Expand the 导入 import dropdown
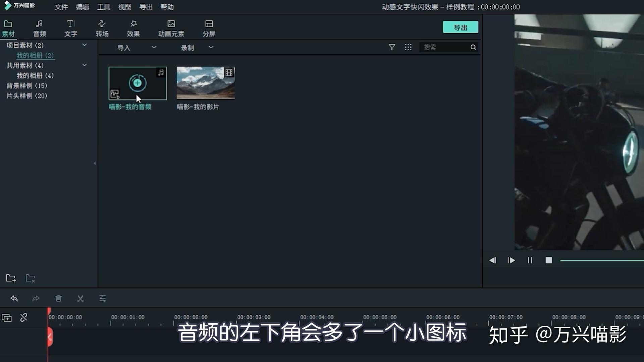The width and height of the screenshot is (644, 362). click(154, 47)
